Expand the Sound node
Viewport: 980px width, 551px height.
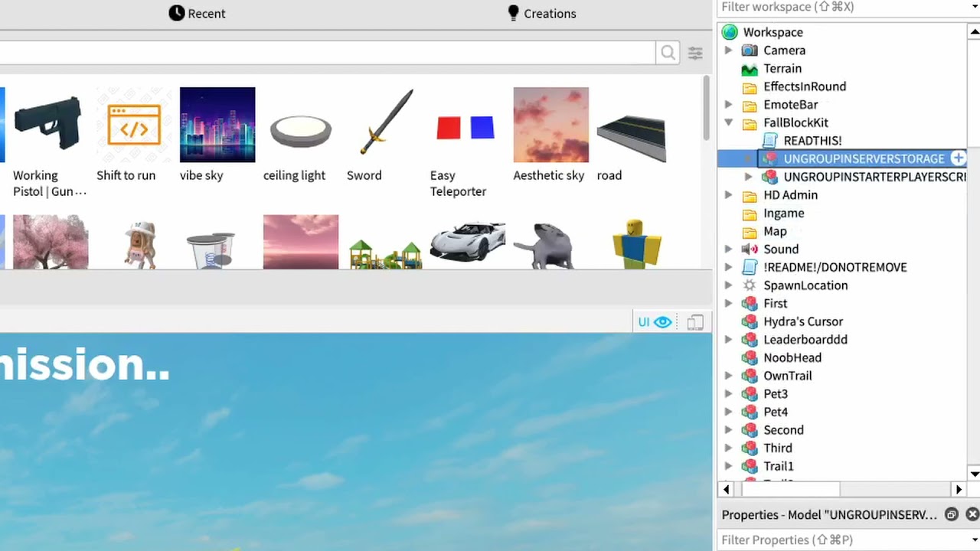pos(728,249)
